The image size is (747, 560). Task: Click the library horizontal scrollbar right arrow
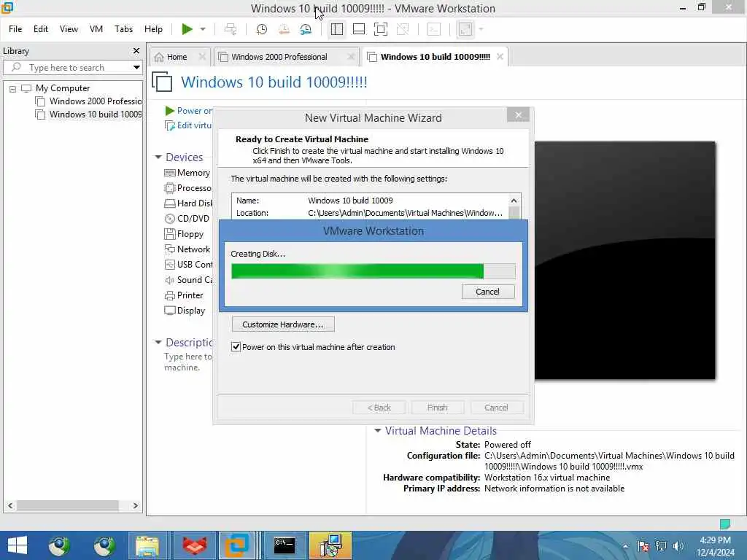pyautogui.click(x=135, y=506)
